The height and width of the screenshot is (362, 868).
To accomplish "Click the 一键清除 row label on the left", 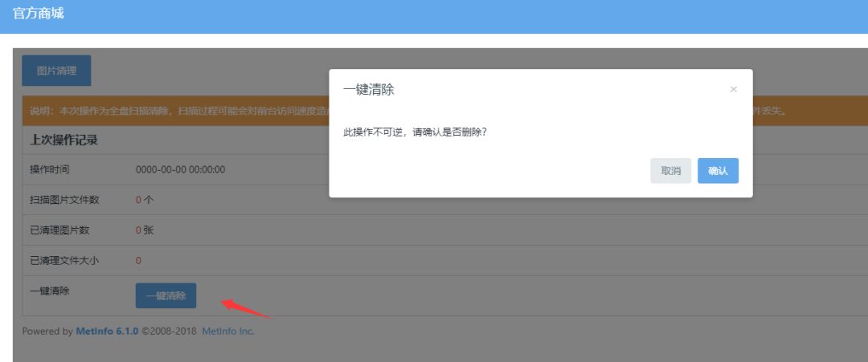I will (x=50, y=291).
